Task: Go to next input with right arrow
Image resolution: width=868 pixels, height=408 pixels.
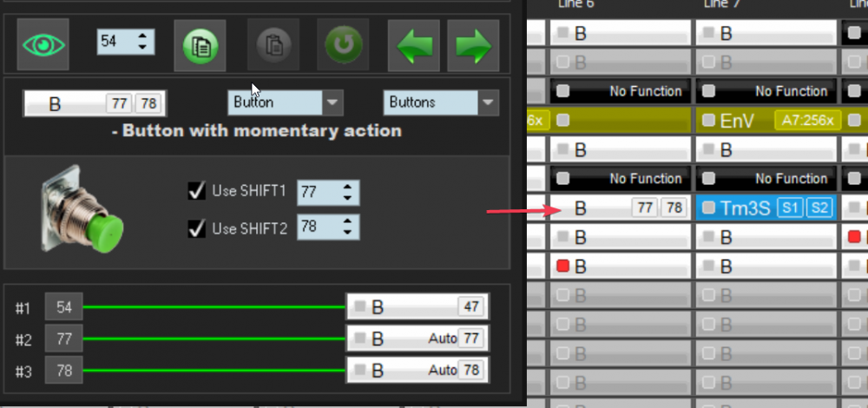Action: pos(473,44)
